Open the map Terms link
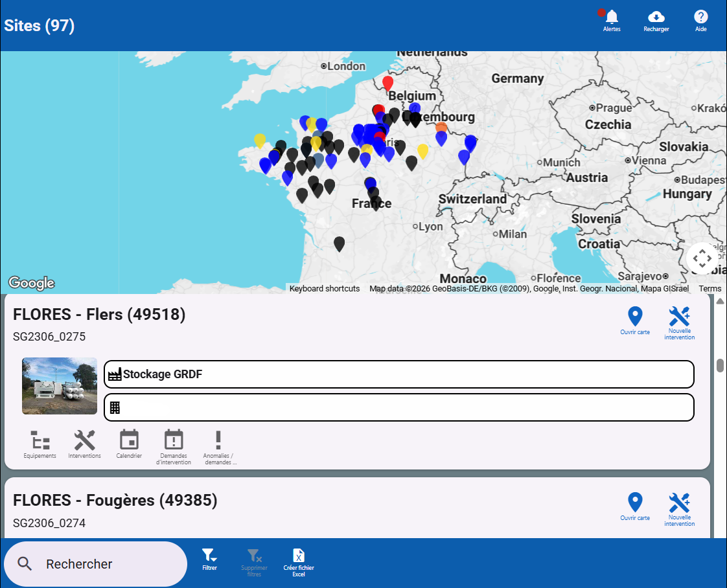 tap(710, 288)
